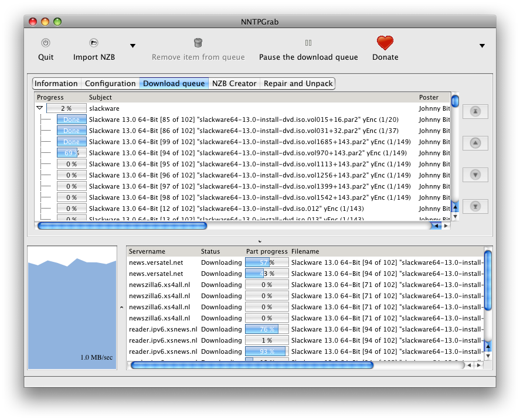The height and width of the screenshot is (420, 520).
Task: Click the download queue horizontal scrollbar thumb
Action: pyautogui.click(x=122, y=226)
